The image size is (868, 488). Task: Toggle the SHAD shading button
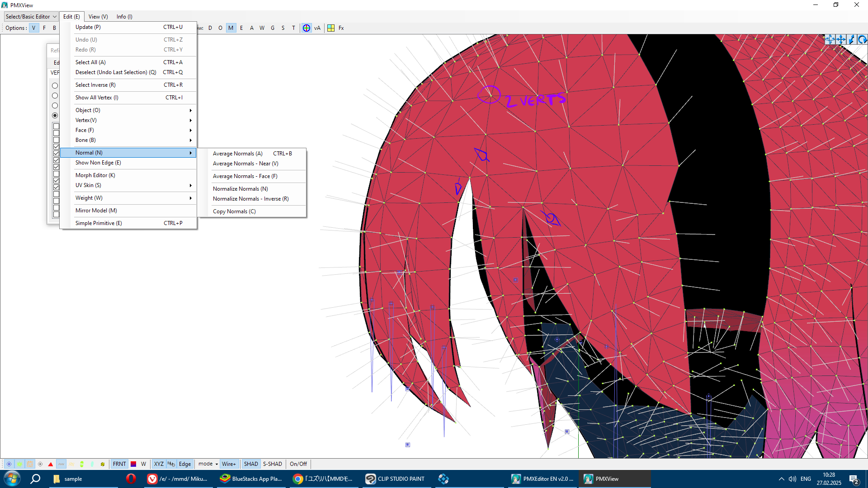coord(251,464)
